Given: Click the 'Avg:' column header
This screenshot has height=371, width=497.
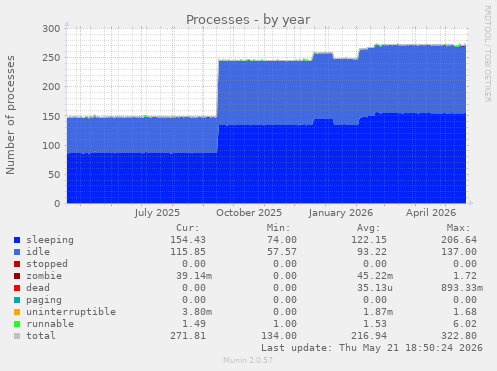Looking at the screenshot, I should pos(368,228).
